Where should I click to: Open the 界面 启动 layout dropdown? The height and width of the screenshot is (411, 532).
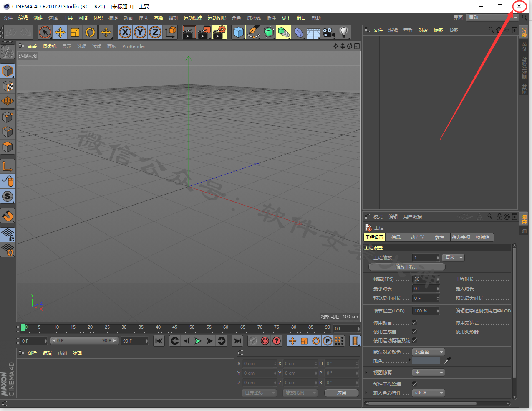(x=492, y=18)
